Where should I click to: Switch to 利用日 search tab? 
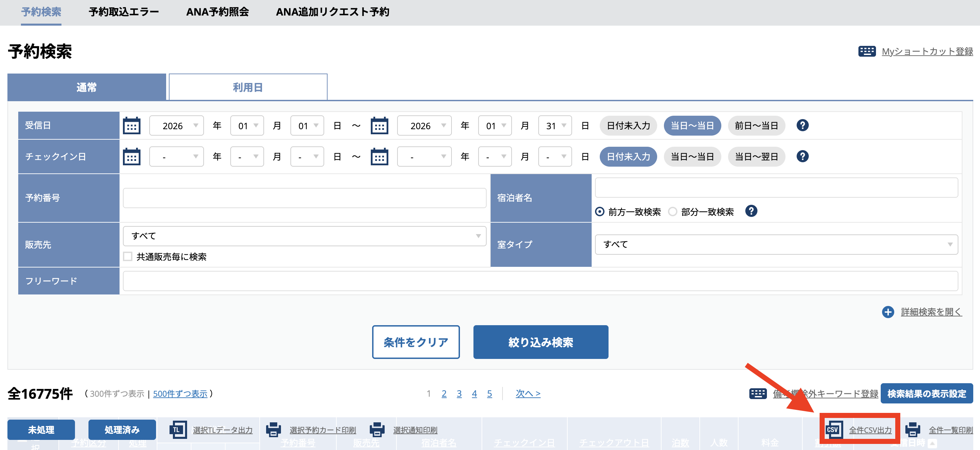click(x=248, y=87)
